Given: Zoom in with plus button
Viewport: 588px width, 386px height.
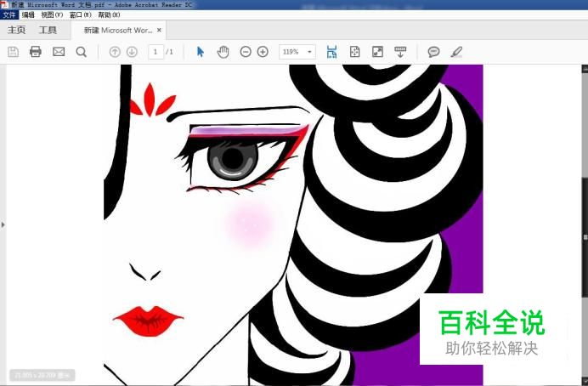Looking at the screenshot, I should (x=263, y=52).
